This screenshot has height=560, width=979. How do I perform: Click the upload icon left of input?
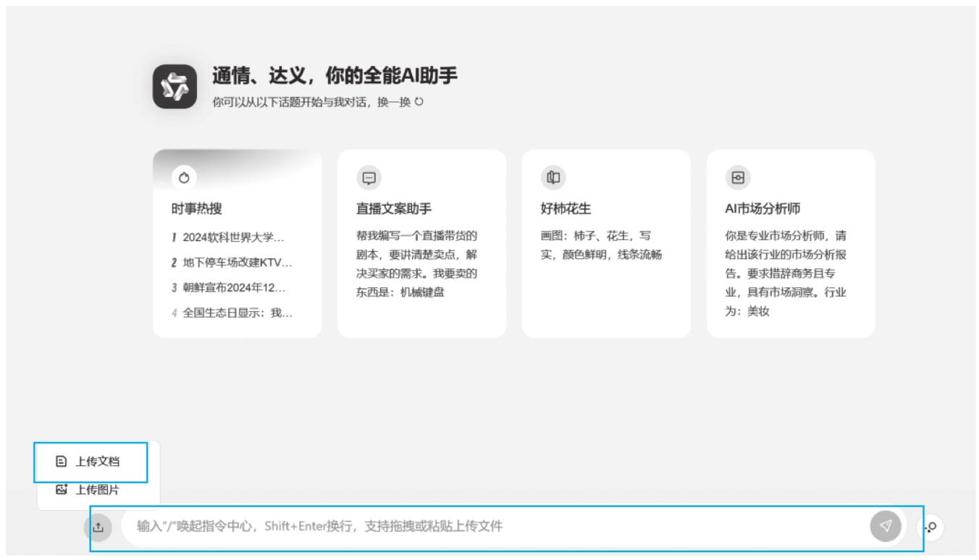98,527
